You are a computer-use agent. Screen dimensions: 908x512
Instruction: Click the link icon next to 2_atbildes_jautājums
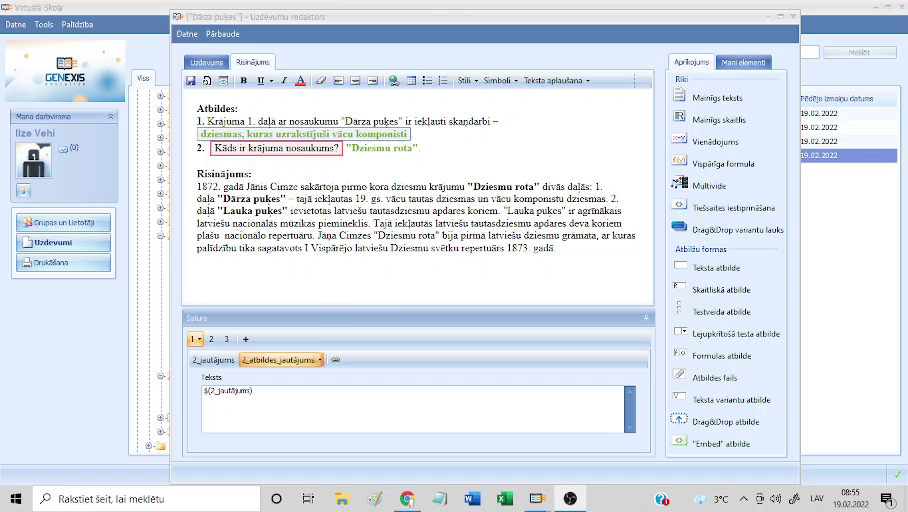pos(336,360)
